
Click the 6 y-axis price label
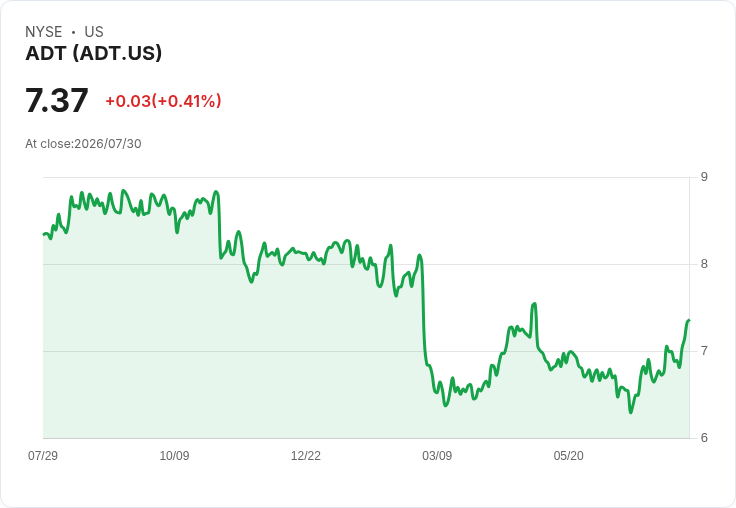point(704,438)
